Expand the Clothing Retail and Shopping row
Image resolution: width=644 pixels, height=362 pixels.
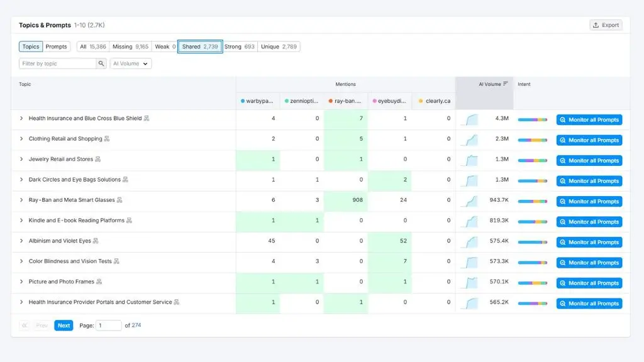tap(21, 139)
